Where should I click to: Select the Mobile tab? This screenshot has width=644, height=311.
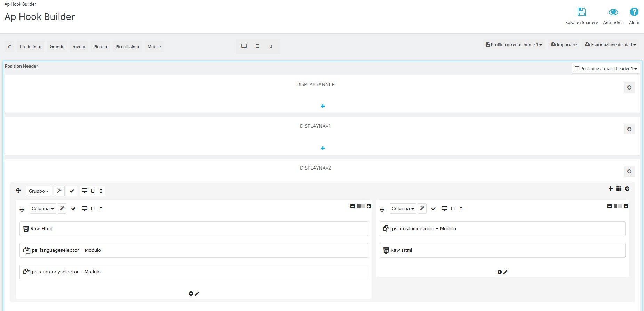[x=154, y=47]
